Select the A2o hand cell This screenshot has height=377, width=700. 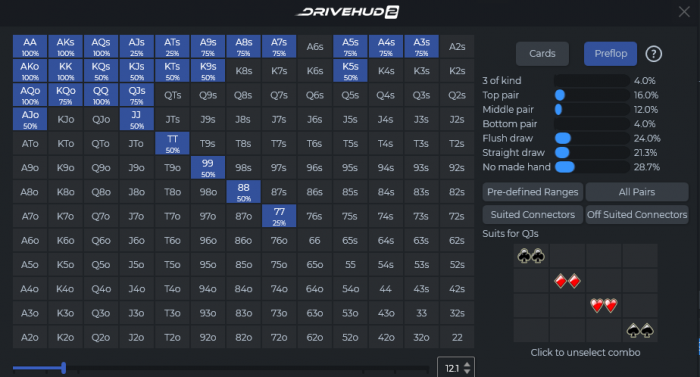(30, 337)
